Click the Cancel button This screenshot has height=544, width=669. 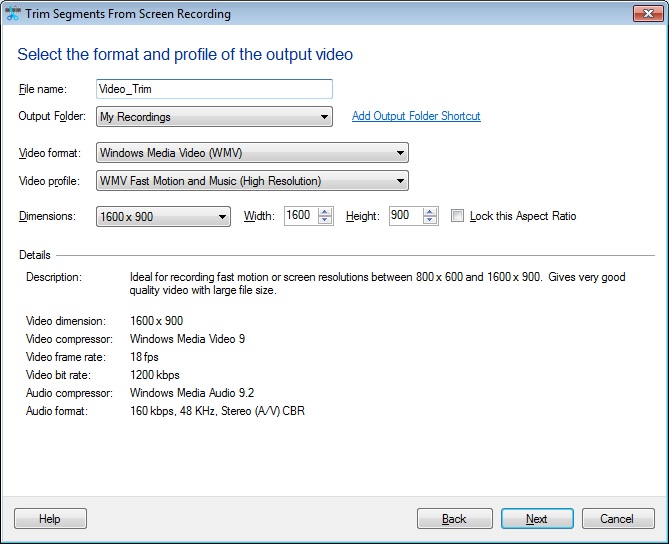point(617,519)
